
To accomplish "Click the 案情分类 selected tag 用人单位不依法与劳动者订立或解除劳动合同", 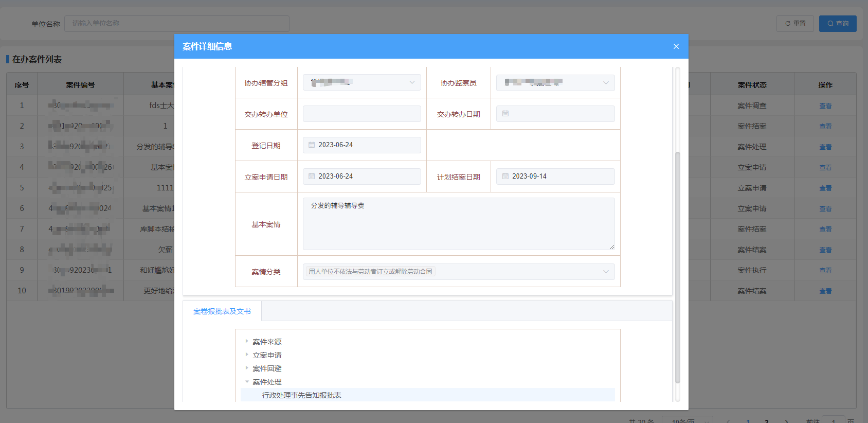I will [x=371, y=272].
